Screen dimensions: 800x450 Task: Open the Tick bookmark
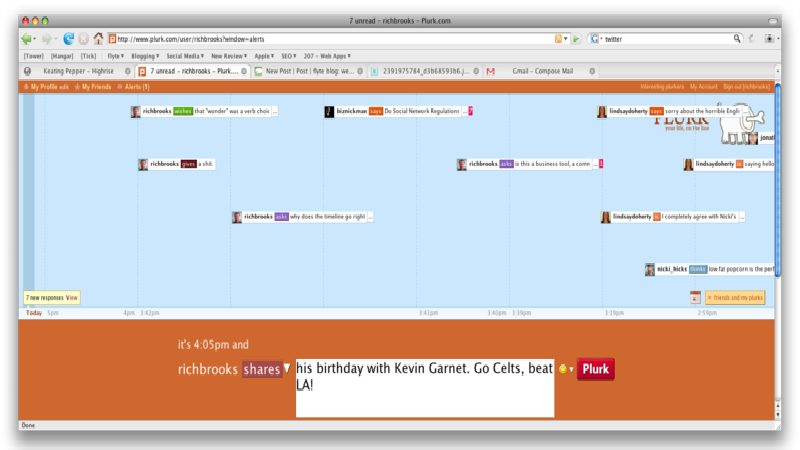point(88,56)
